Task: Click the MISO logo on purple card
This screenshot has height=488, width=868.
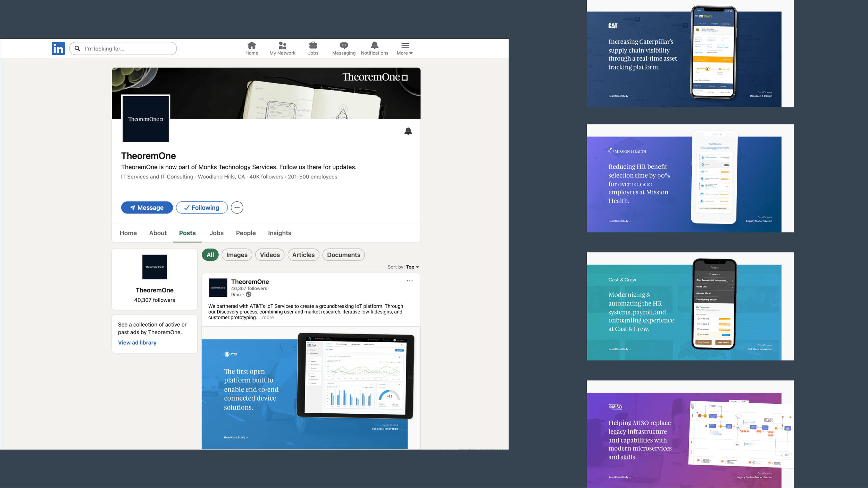Action: click(615, 407)
